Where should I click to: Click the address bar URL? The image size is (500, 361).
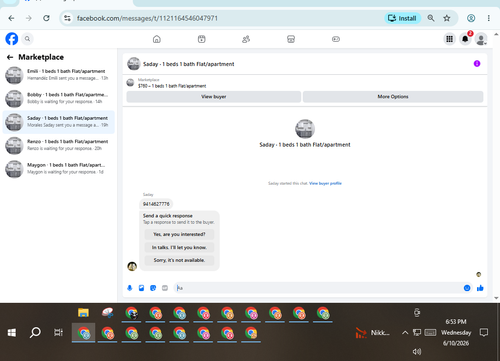click(147, 18)
